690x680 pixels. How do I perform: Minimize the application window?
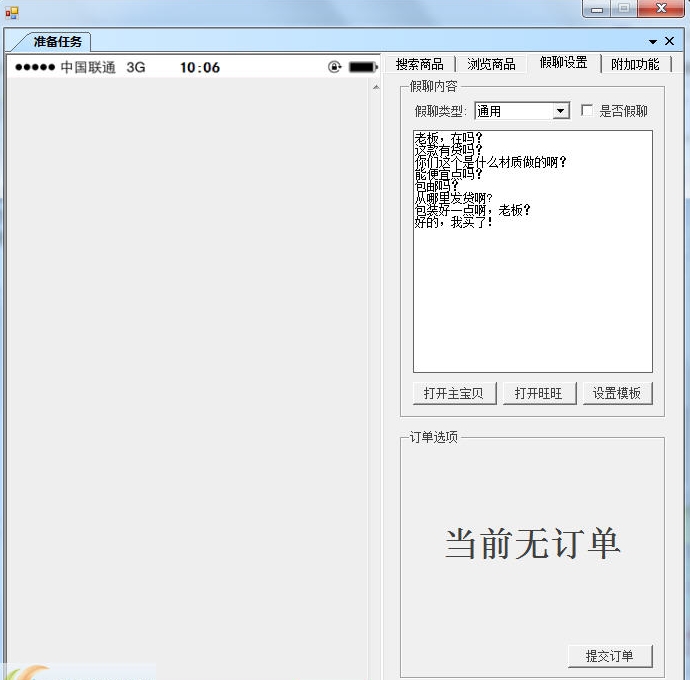pyautogui.click(x=597, y=8)
